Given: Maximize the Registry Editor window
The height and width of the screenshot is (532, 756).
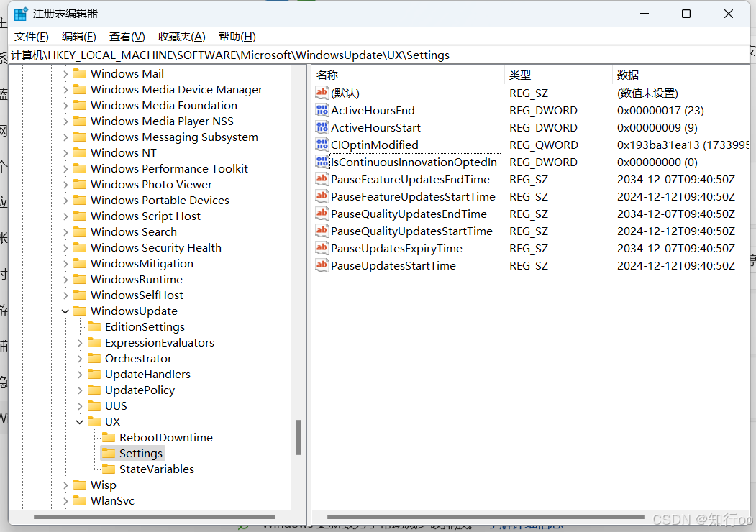Looking at the screenshot, I should tap(686, 14).
